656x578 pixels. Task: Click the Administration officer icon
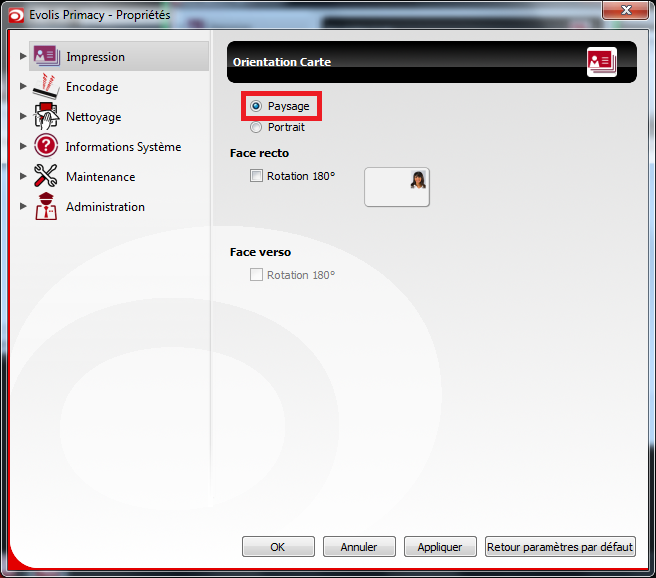[46, 206]
